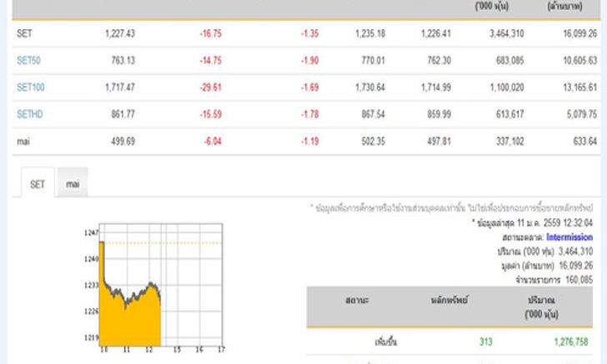
Task: Click the SET index name cell
Action: pyautogui.click(x=24, y=33)
